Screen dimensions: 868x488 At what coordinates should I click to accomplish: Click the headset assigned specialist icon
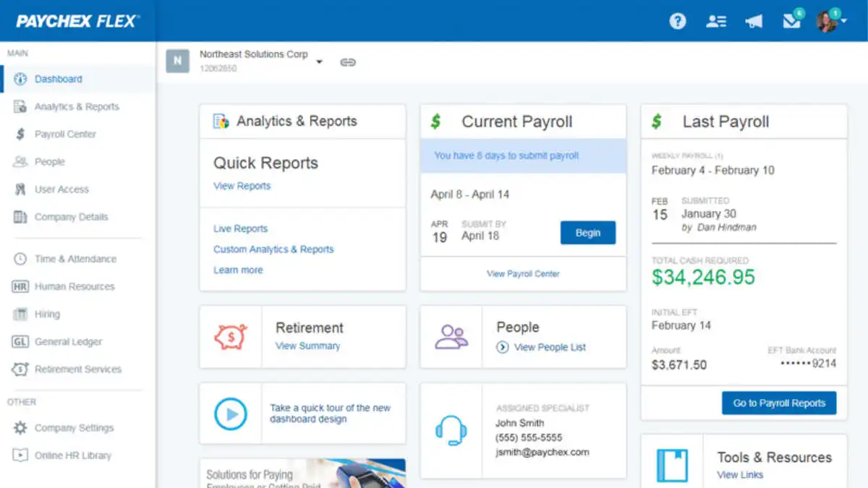click(x=451, y=430)
